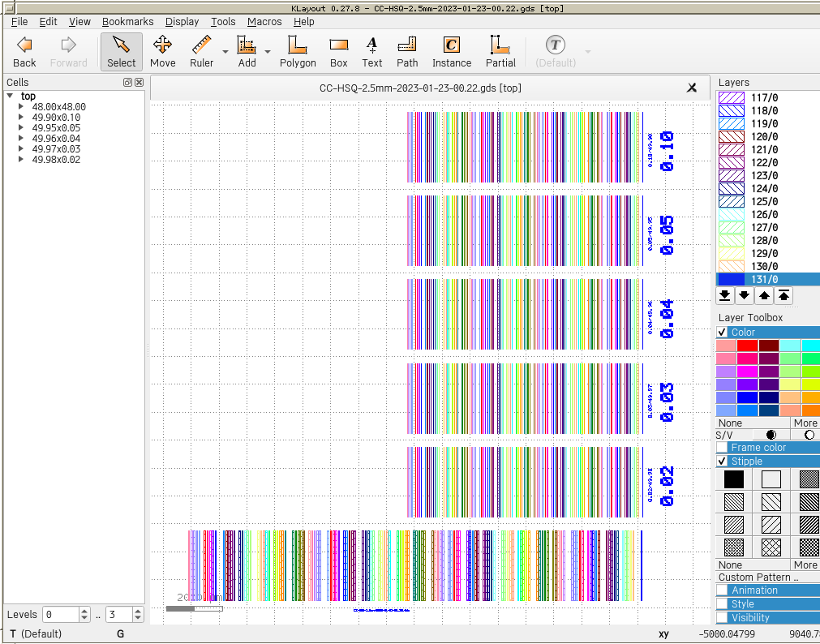The image size is (820, 644).
Task: Enable the Frame color checkbox
Action: (722, 447)
